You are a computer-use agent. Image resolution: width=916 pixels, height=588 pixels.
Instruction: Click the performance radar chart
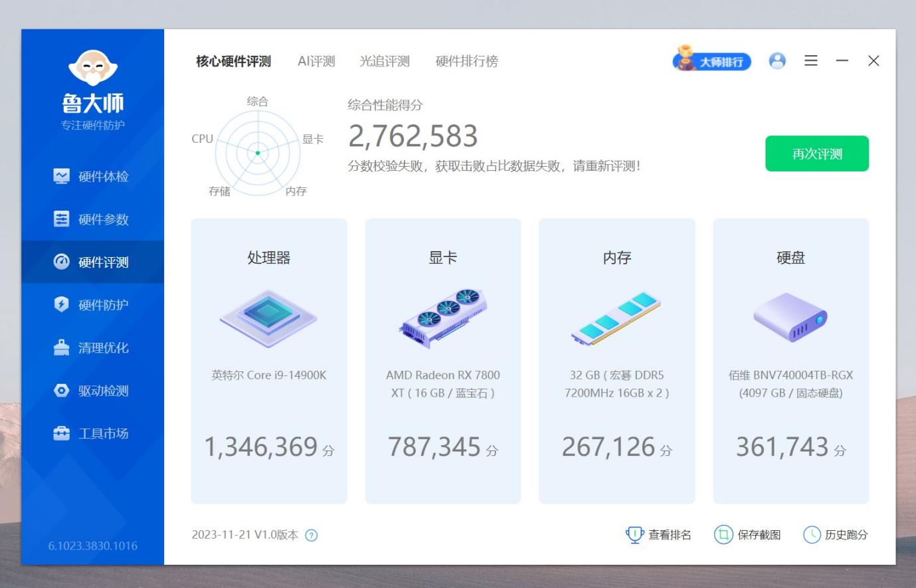tap(258, 152)
